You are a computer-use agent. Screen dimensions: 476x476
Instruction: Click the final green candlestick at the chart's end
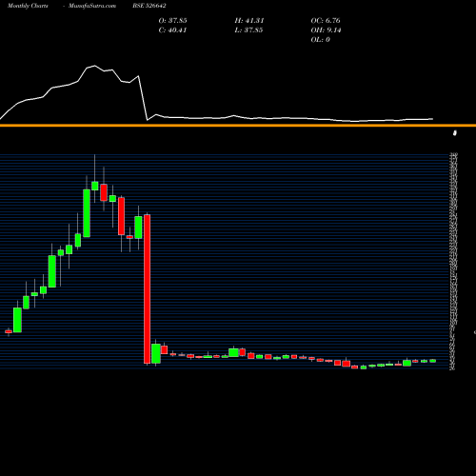coord(433,361)
